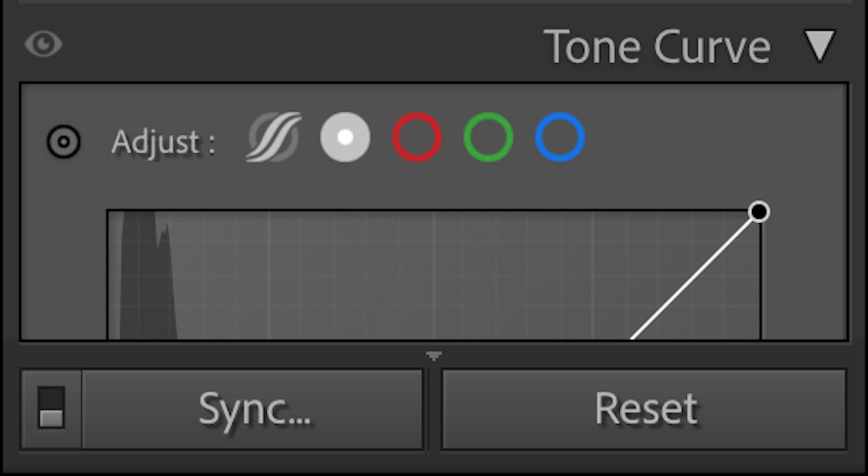The width and height of the screenshot is (868, 476).
Task: Select the white point curve channel
Action: click(345, 138)
